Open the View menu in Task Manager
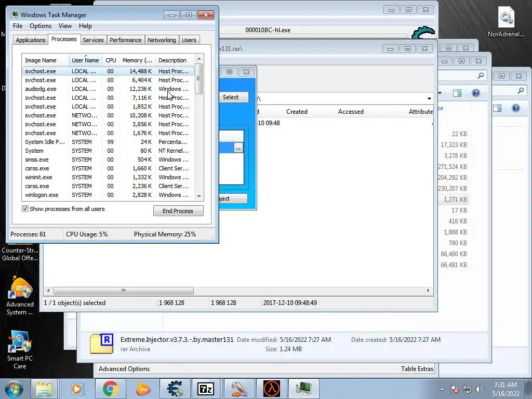 click(65, 26)
